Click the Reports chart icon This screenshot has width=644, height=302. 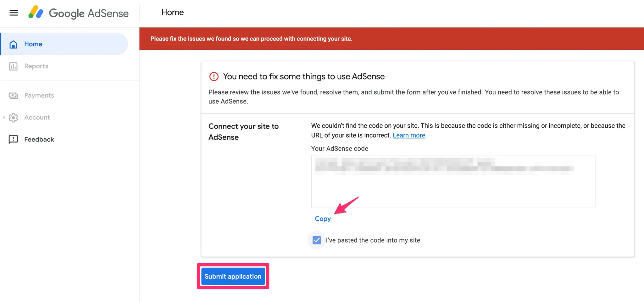[13, 66]
